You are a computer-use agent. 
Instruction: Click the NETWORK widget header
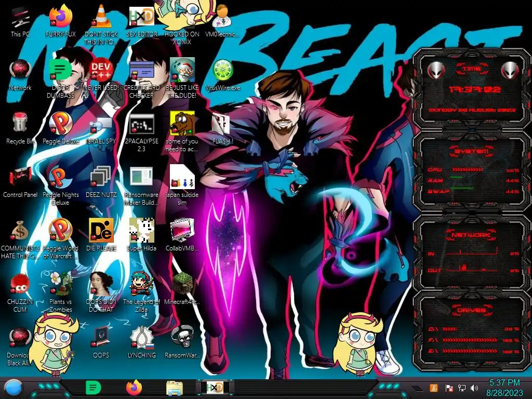point(471,235)
